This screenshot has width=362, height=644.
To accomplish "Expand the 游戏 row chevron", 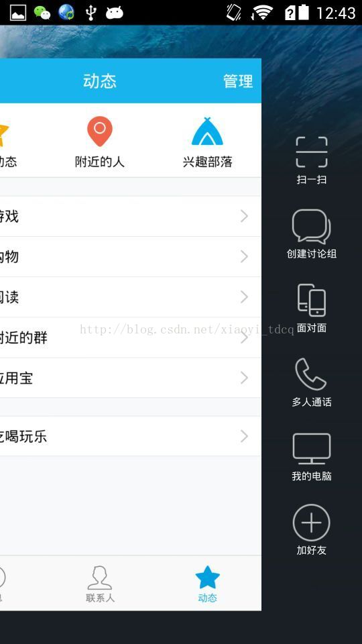I will (244, 216).
